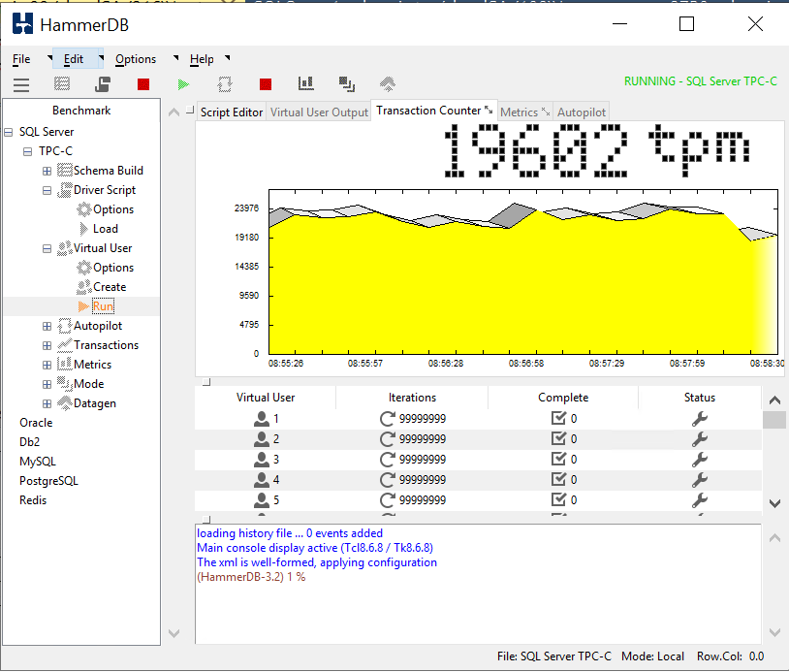Viewport: 789px width, 672px height.
Task: Open Benchmark options via hamburger toolbar icon
Action: (20, 84)
